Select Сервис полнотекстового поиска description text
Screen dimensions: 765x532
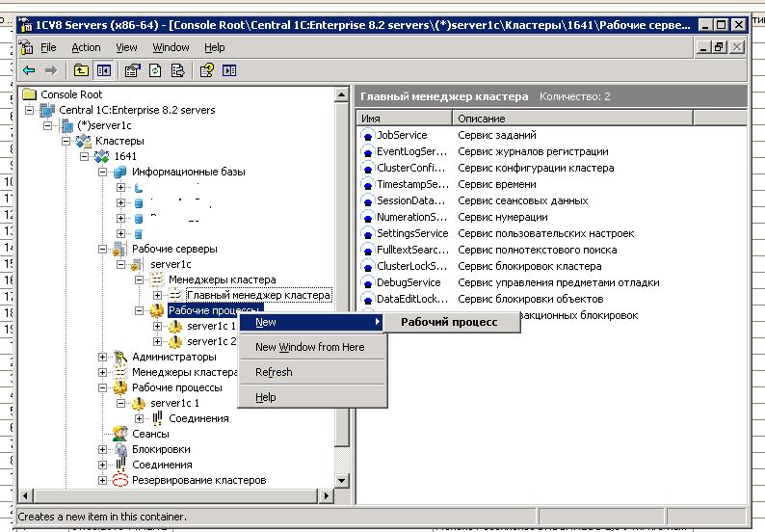(x=538, y=250)
